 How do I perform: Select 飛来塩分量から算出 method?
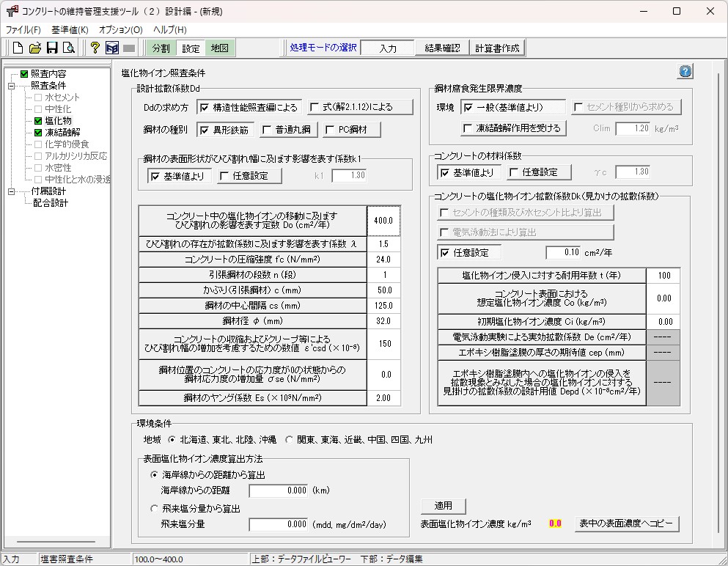coord(195,509)
